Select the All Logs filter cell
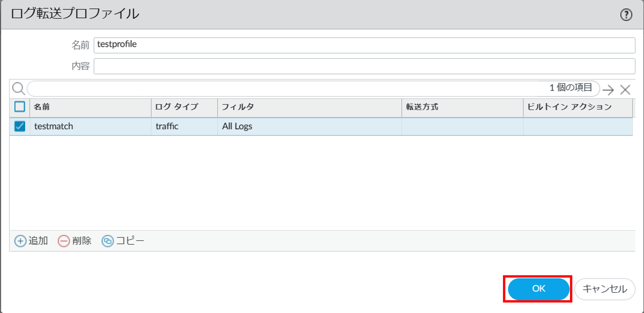 (x=237, y=126)
